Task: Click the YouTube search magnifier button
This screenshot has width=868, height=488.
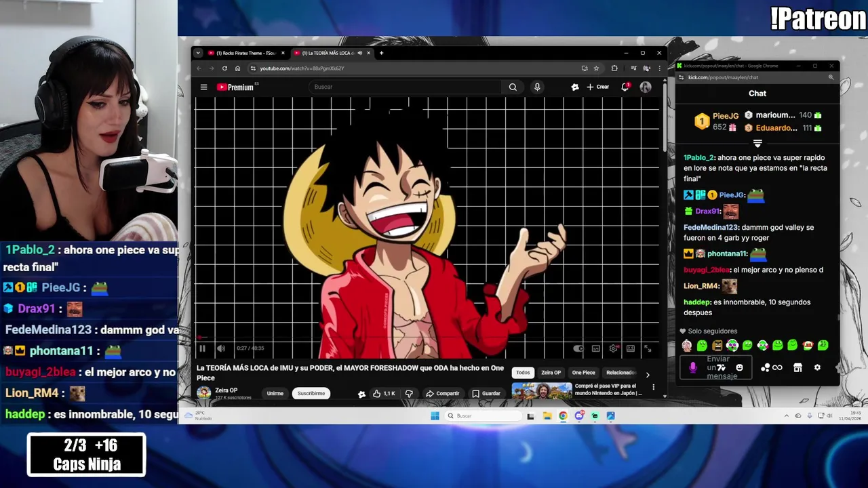Action: pyautogui.click(x=513, y=87)
